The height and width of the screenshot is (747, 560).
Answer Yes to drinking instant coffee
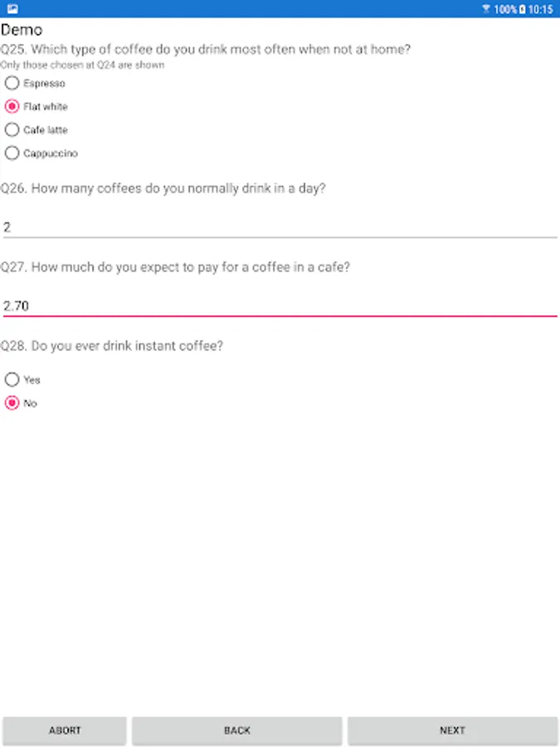[x=12, y=379]
